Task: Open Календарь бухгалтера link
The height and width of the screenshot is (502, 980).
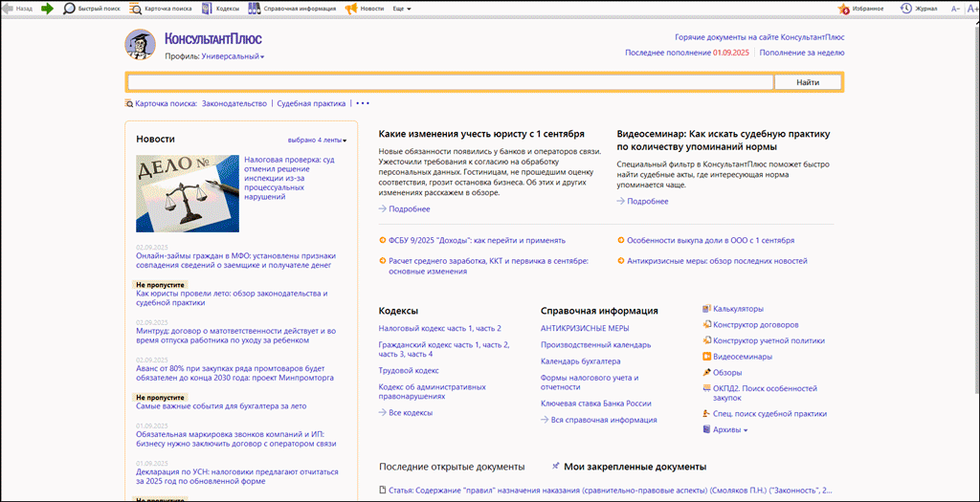Action: (581, 360)
